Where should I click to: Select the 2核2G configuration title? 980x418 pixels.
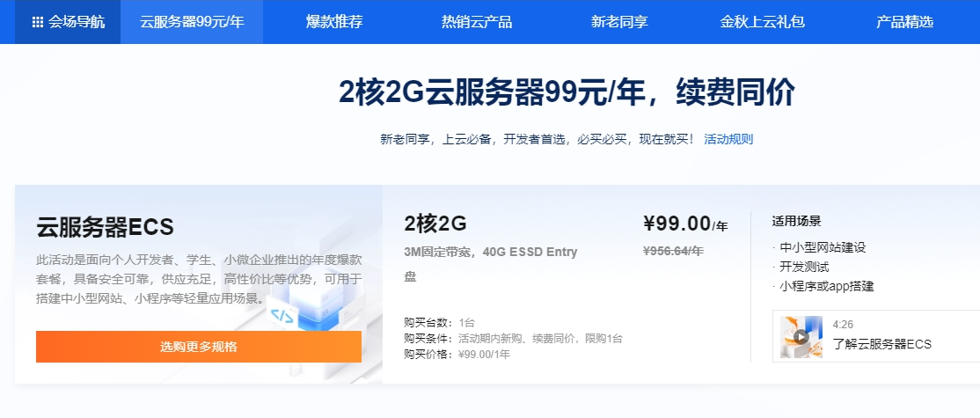435,224
